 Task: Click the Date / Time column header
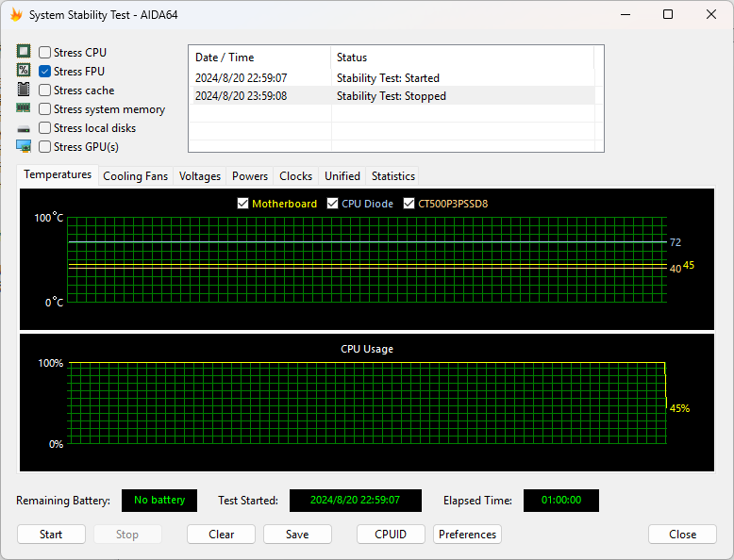coord(259,58)
